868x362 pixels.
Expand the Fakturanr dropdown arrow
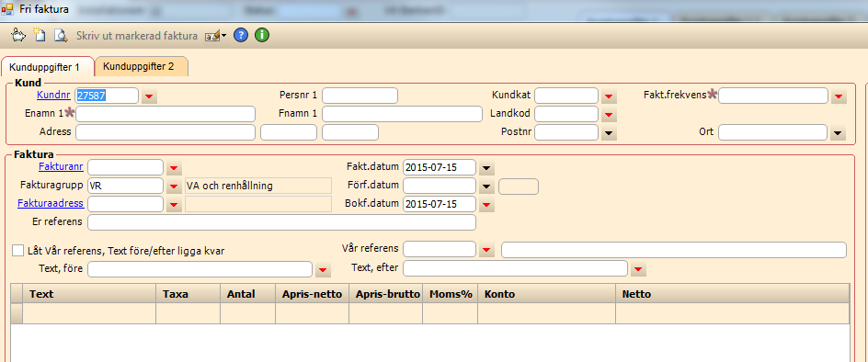point(175,167)
